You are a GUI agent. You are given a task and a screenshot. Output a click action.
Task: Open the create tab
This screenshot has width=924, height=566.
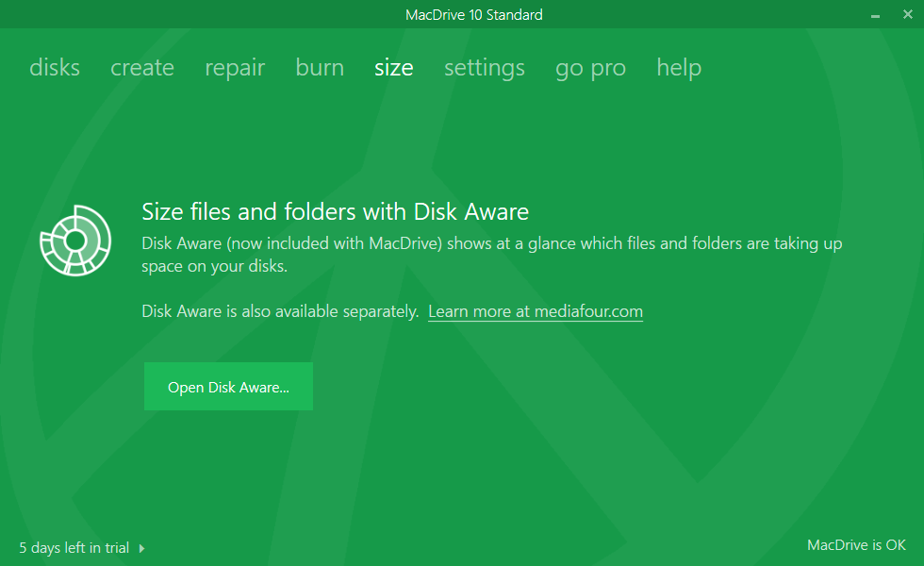(x=142, y=68)
